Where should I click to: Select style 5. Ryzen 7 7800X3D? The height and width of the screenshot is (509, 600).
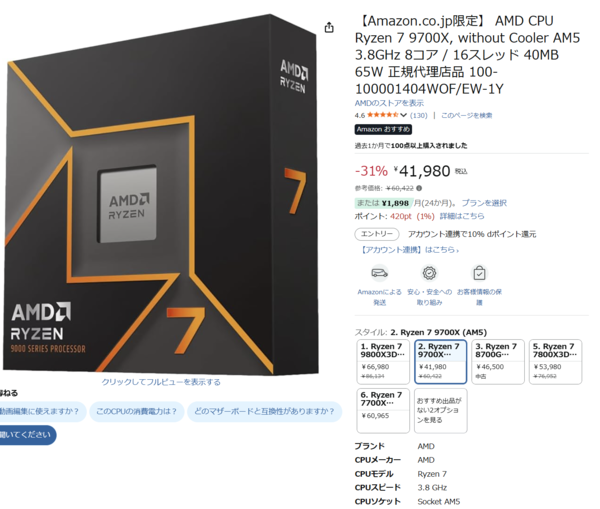pyautogui.click(x=555, y=362)
